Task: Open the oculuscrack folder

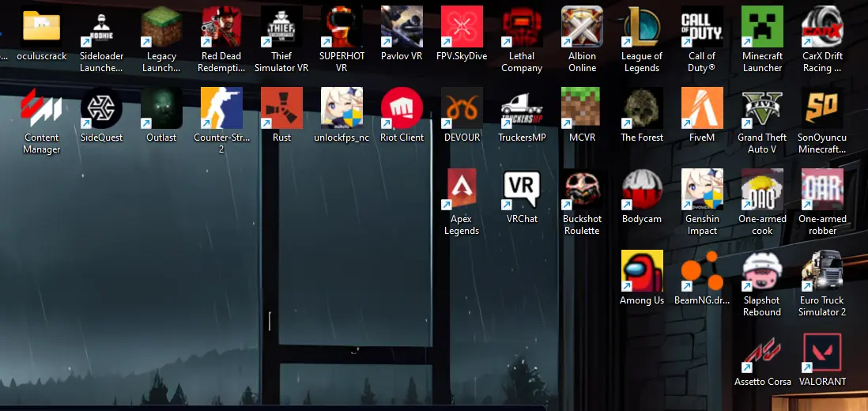Action: 42,27
